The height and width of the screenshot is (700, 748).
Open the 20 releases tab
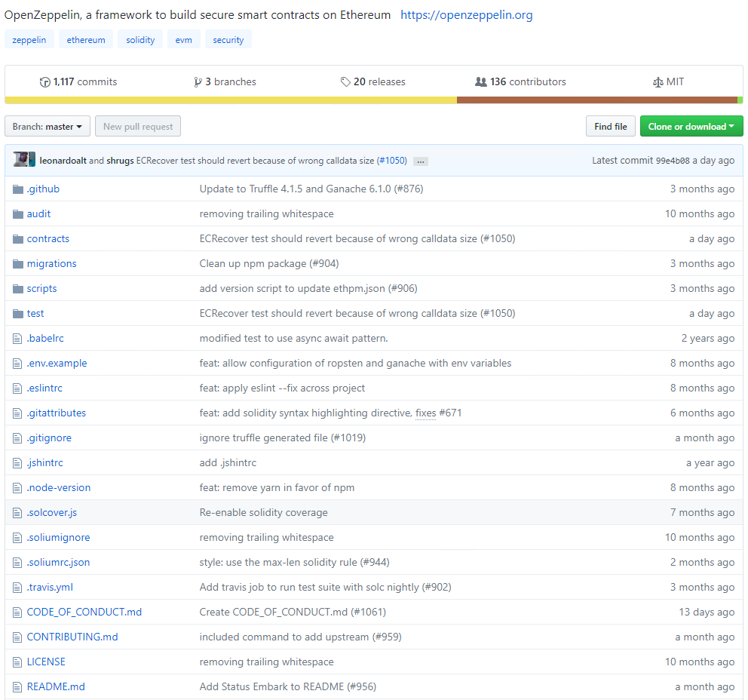[x=372, y=81]
